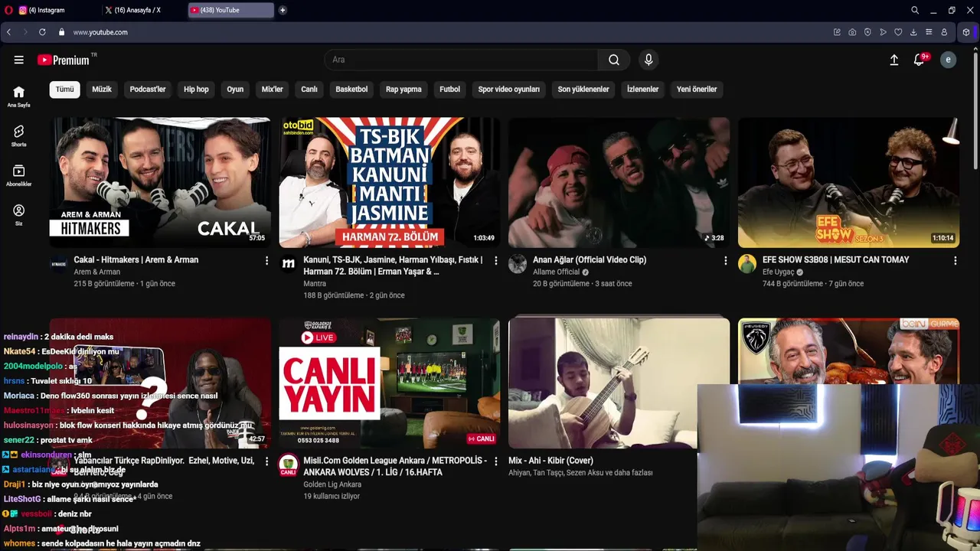Open Shorts from the sidebar
This screenshot has width=980, height=551.
[x=19, y=135]
